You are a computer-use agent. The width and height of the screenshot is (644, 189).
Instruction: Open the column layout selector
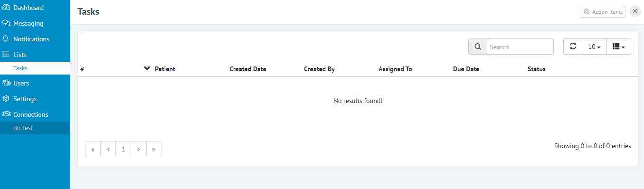point(619,47)
